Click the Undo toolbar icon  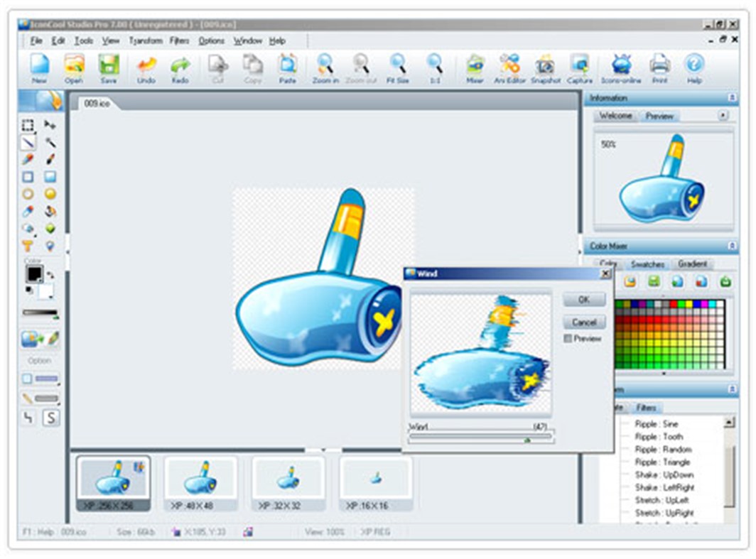146,68
